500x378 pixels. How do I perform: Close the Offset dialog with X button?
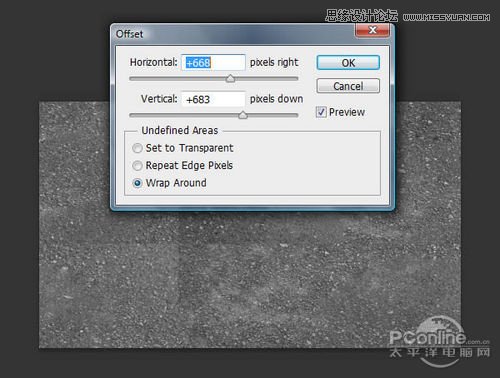tap(372, 30)
